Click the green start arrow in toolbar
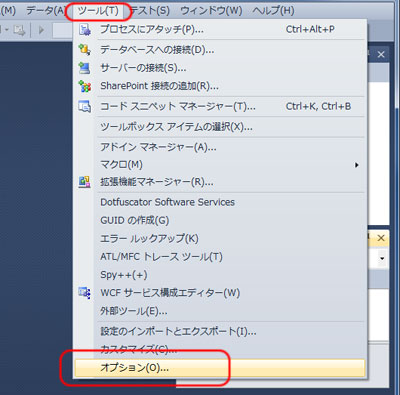Screen dimensions: 400x395 click(x=41, y=30)
